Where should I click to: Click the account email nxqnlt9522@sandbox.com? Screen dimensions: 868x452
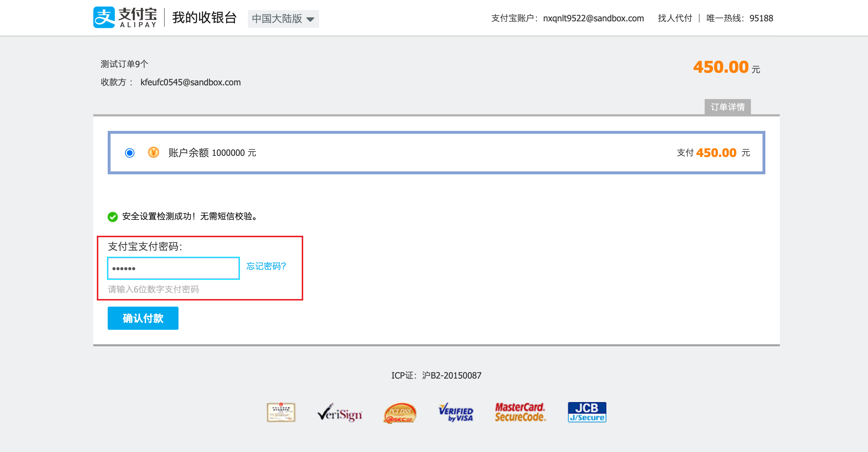click(x=593, y=18)
